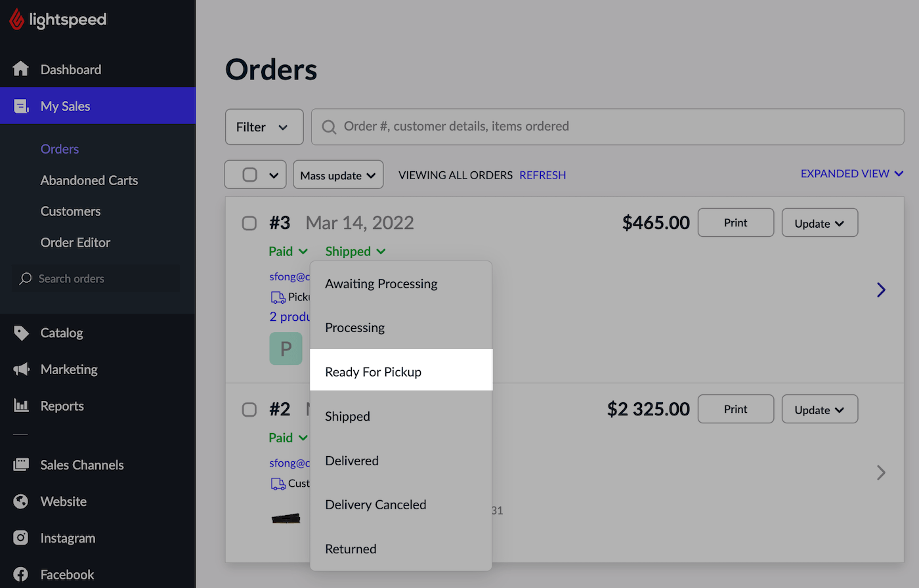Click the Sales Channels icon
Viewport: 919px width, 588px height.
(x=21, y=465)
